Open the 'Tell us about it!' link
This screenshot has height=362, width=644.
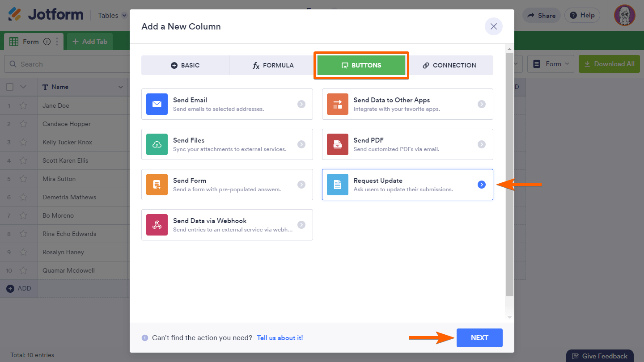tap(280, 338)
